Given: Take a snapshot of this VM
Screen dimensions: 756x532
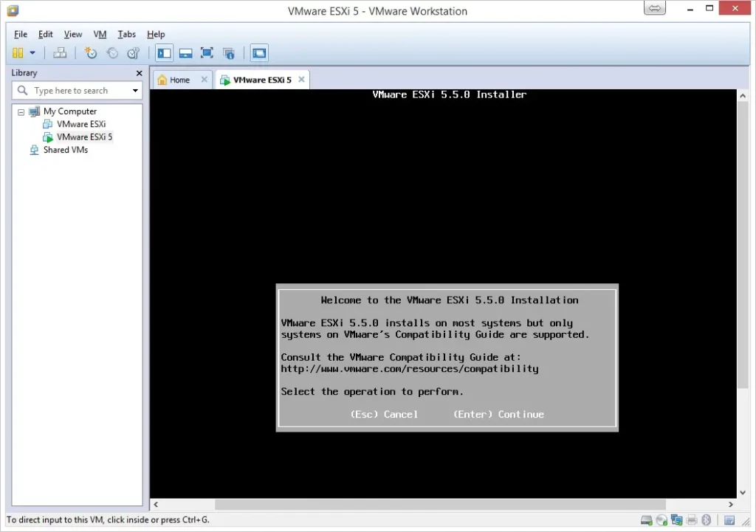Looking at the screenshot, I should point(91,53).
